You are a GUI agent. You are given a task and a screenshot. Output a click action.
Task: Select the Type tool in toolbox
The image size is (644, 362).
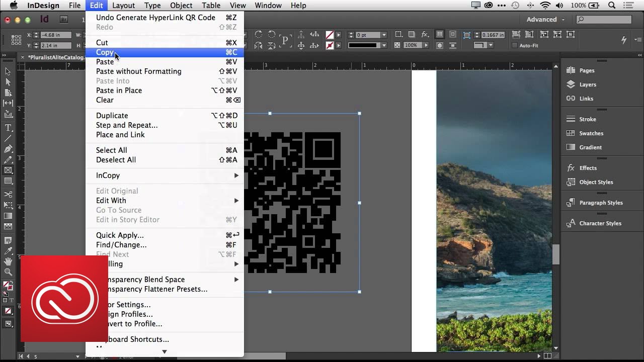[8, 128]
